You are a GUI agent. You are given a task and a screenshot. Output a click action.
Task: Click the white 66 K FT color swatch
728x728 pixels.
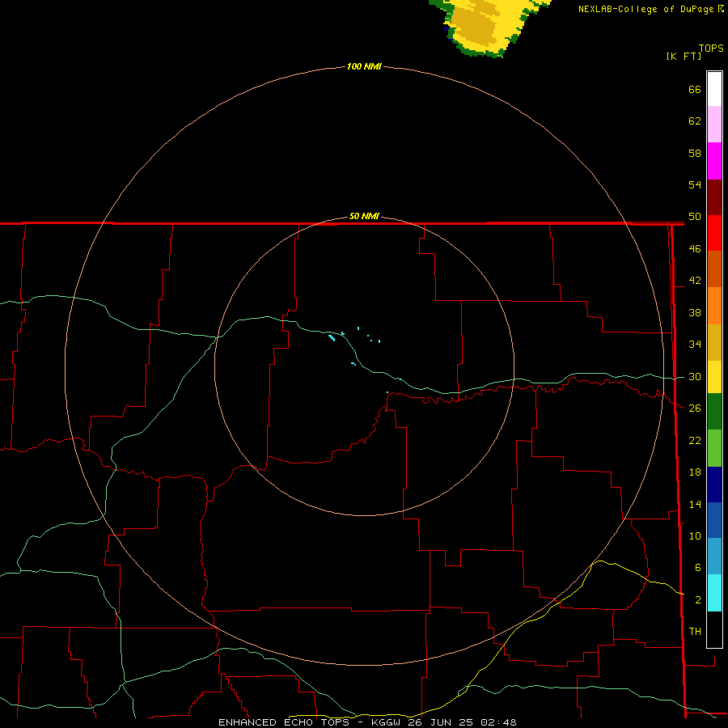(x=714, y=89)
